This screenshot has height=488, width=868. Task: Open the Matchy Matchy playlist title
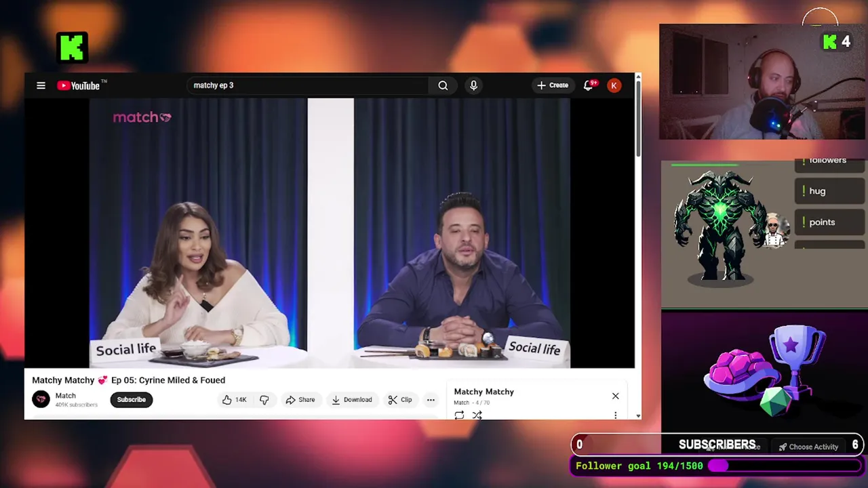point(484,392)
